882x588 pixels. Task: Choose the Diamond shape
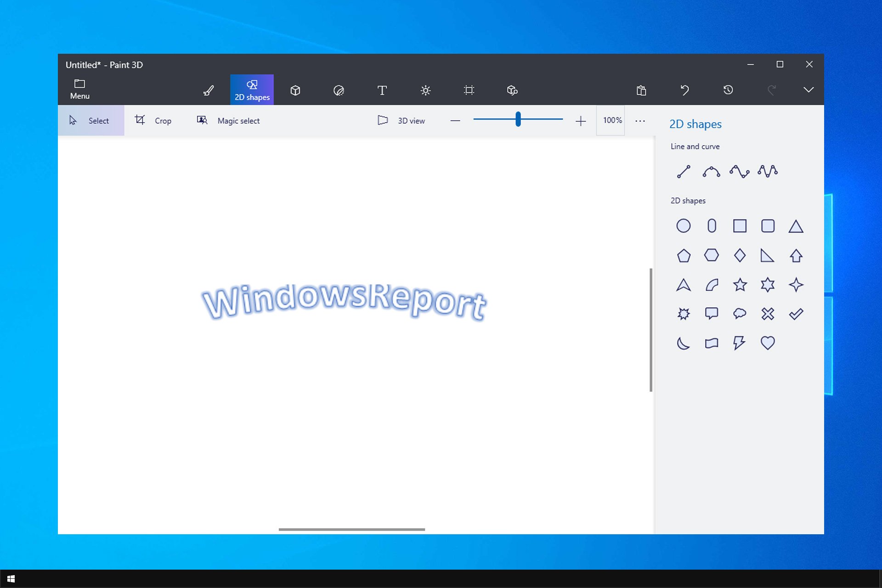click(740, 255)
